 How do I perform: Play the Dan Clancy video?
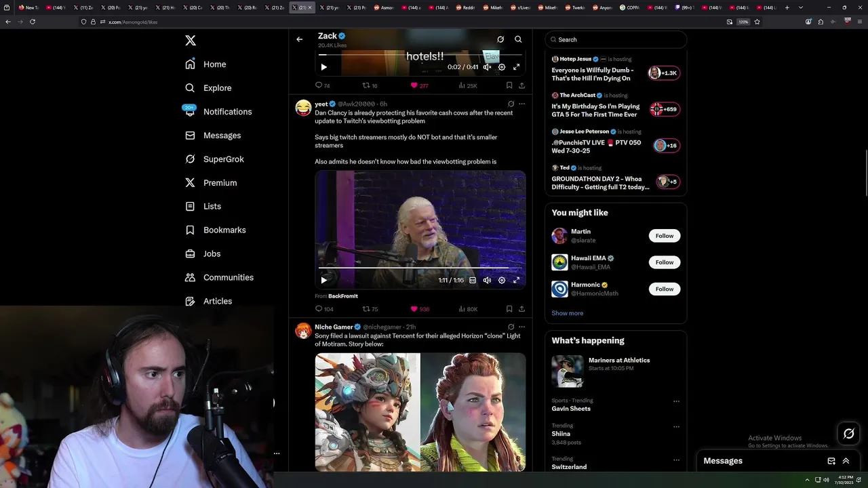pos(323,280)
